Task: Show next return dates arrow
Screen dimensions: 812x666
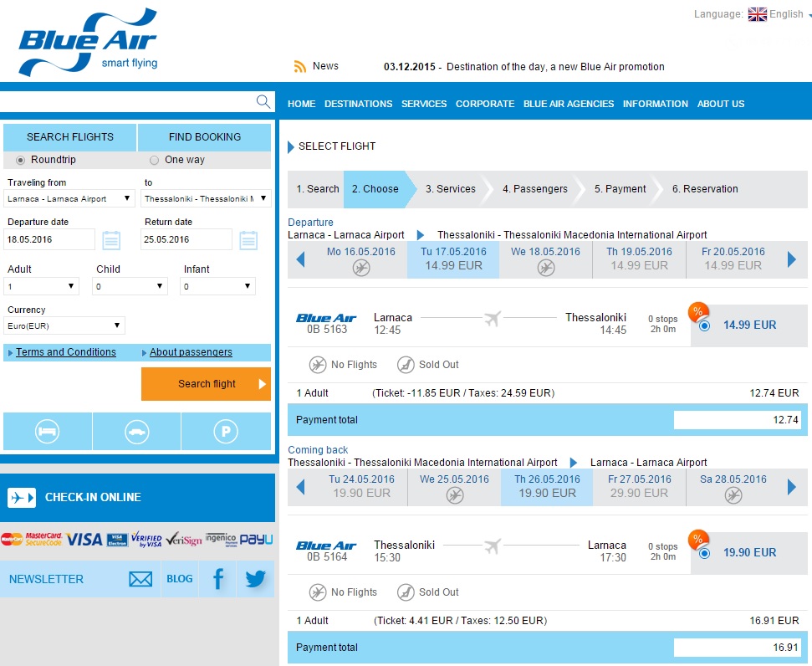Action: coord(792,487)
